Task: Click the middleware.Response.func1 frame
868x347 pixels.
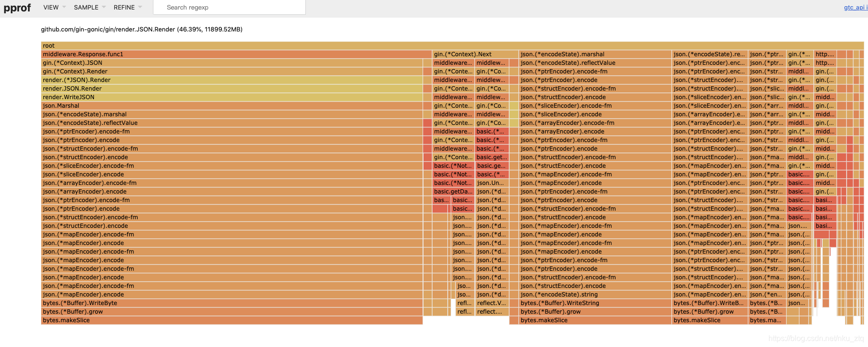Action: coord(237,54)
